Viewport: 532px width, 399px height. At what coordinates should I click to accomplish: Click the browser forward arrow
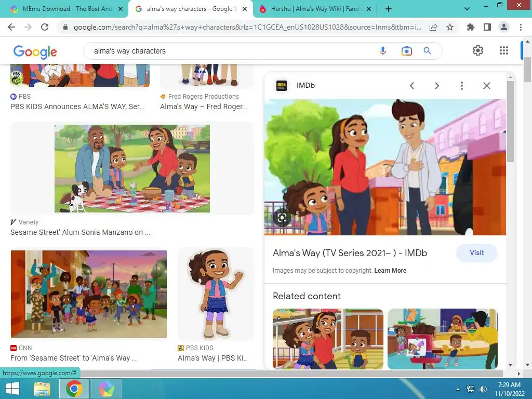28,27
